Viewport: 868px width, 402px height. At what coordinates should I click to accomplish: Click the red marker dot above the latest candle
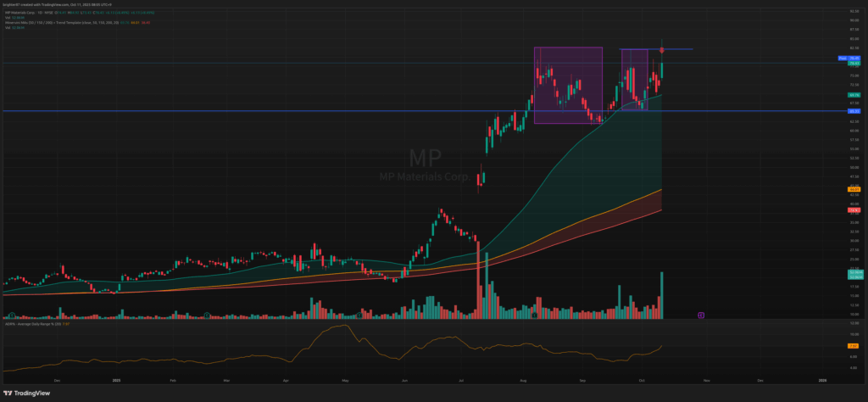pyautogui.click(x=661, y=51)
